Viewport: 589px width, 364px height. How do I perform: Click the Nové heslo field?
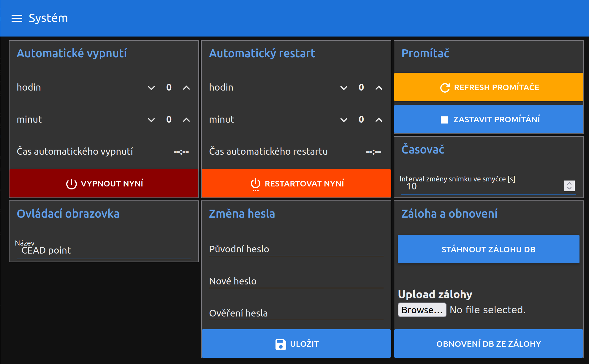click(296, 281)
